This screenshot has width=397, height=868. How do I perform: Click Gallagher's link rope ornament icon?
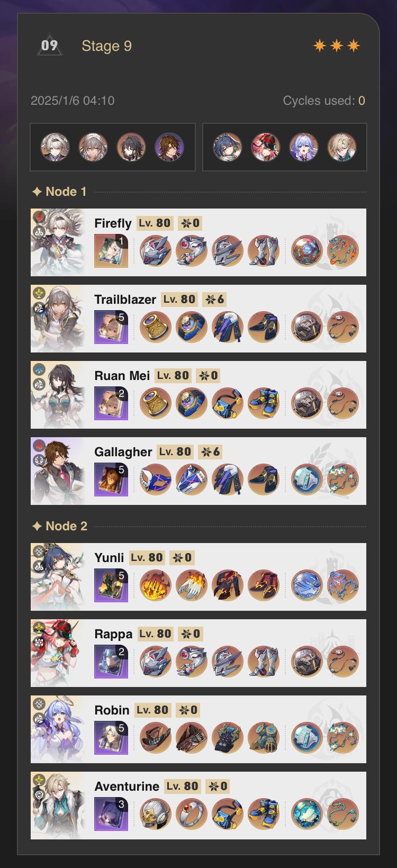coord(343,480)
